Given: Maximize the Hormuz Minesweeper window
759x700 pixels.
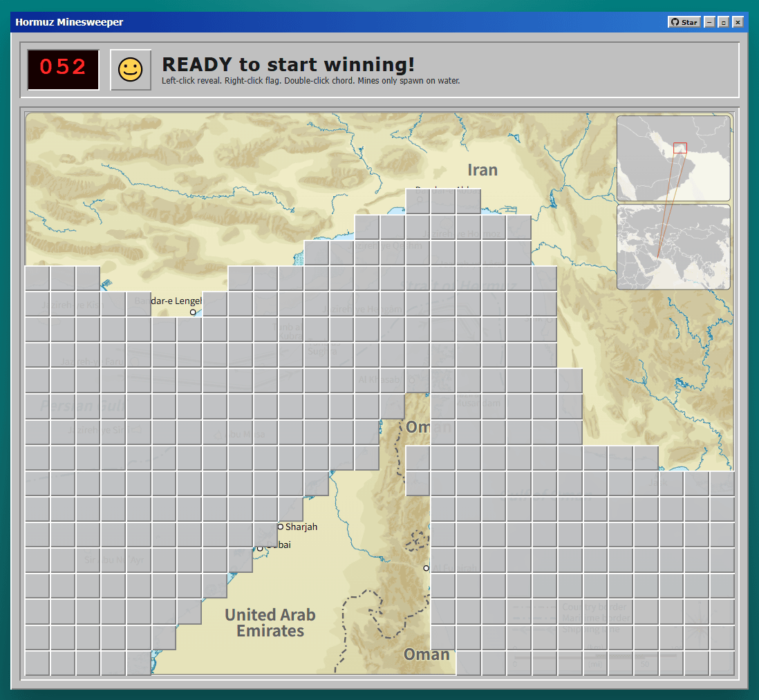Looking at the screenshot, I should coord(723,22).
